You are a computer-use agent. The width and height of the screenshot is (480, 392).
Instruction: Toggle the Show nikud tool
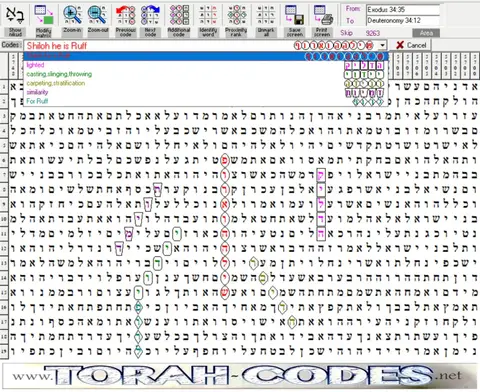coord(15,21)
